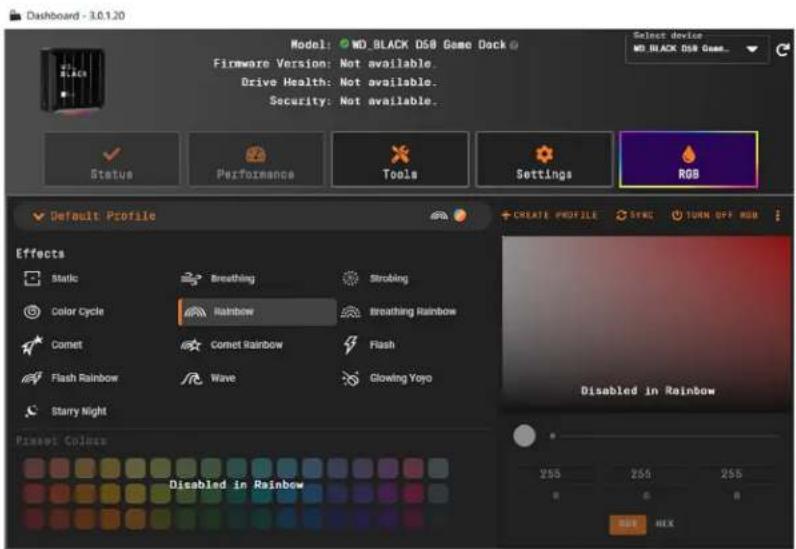Select RGB color format toggle
Viewport: 796px width, 549px height.
click(x=628, y=524)
